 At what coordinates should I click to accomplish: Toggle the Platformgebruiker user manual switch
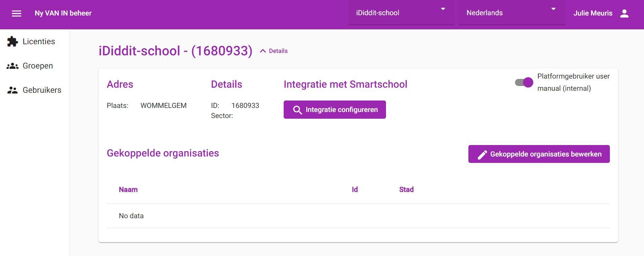coord(524,82)
